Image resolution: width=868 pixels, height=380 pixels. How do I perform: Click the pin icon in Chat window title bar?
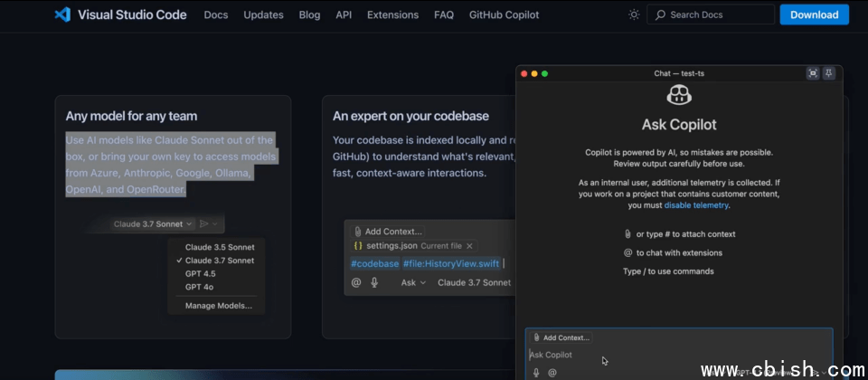click(x=829, y=73)
